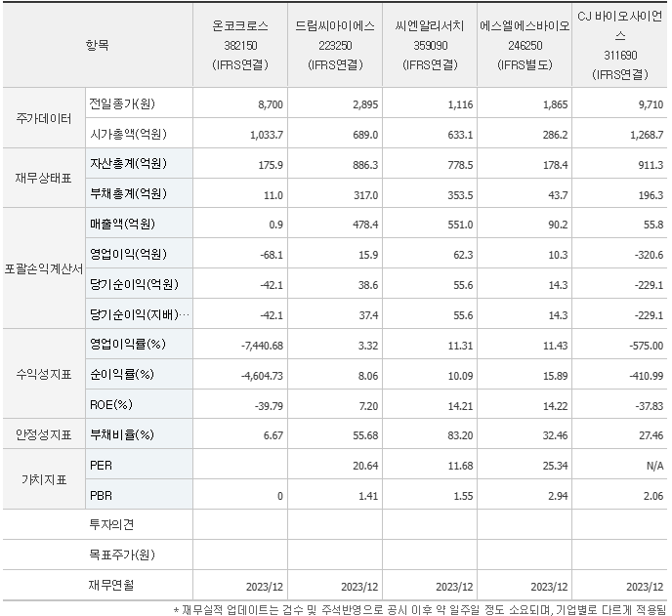This screenshot has height=616, width=672.
Task: Click the 25.34 PER value
Action: coord(556,466)
